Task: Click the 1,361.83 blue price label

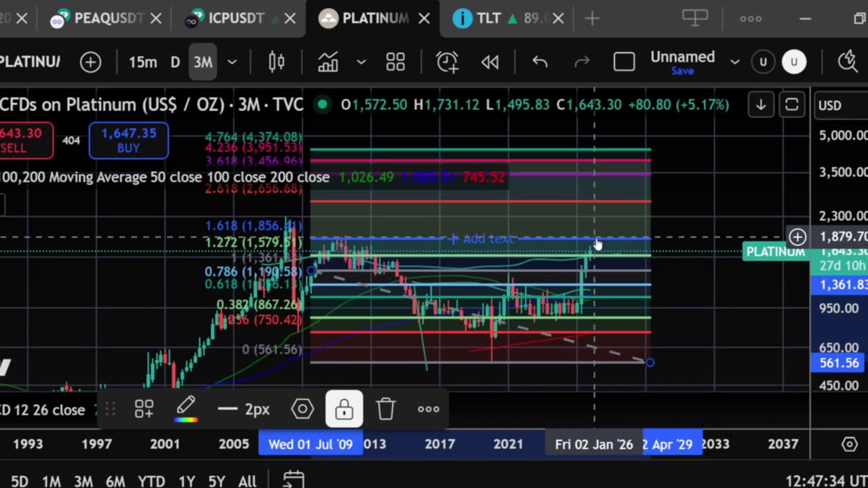Action: point(840,285)
